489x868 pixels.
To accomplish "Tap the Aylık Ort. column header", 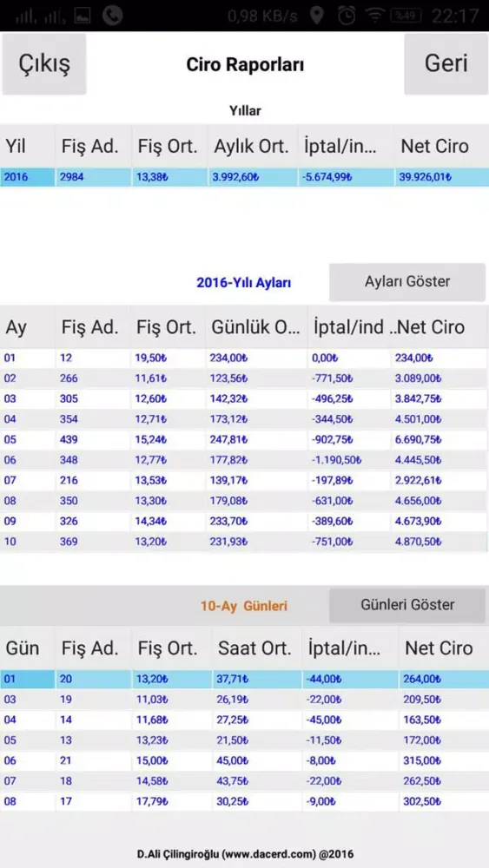I will click(x=253, y=146).
